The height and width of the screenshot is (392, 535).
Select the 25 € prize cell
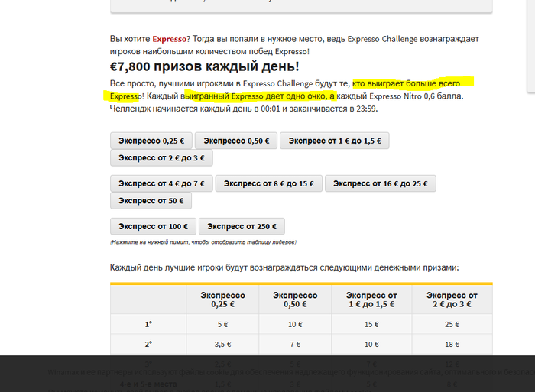click(x=452, y=324)
